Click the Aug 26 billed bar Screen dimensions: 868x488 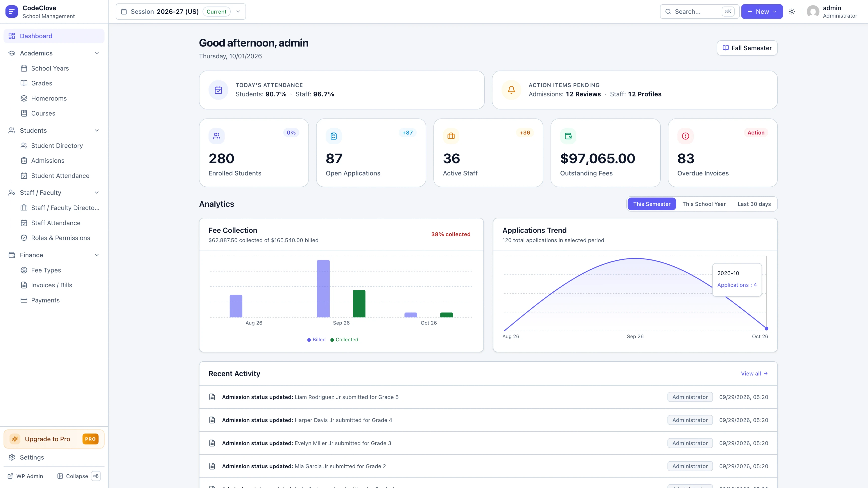[x=236, y=306]
